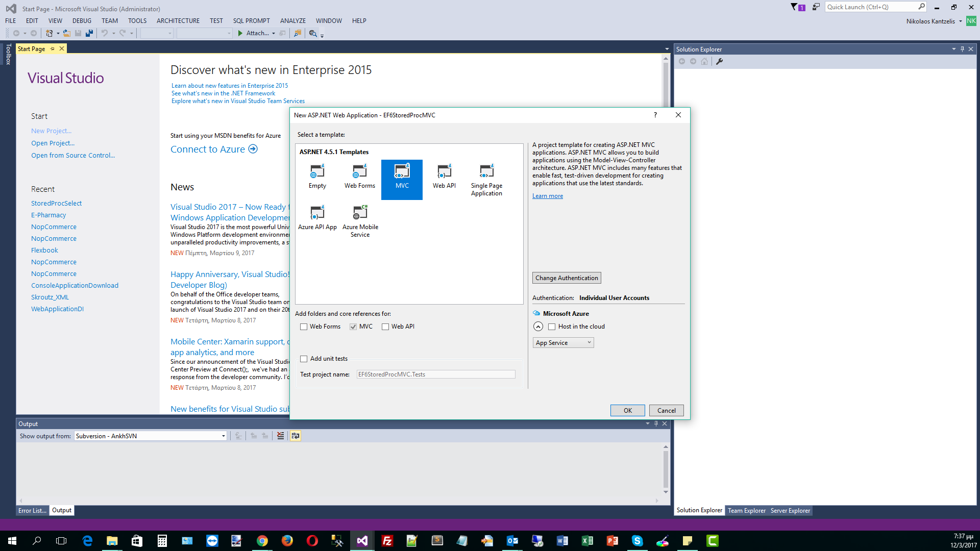
Task: Toggle Word Wrap in Output panel
Action: click(x=295, y=436)
